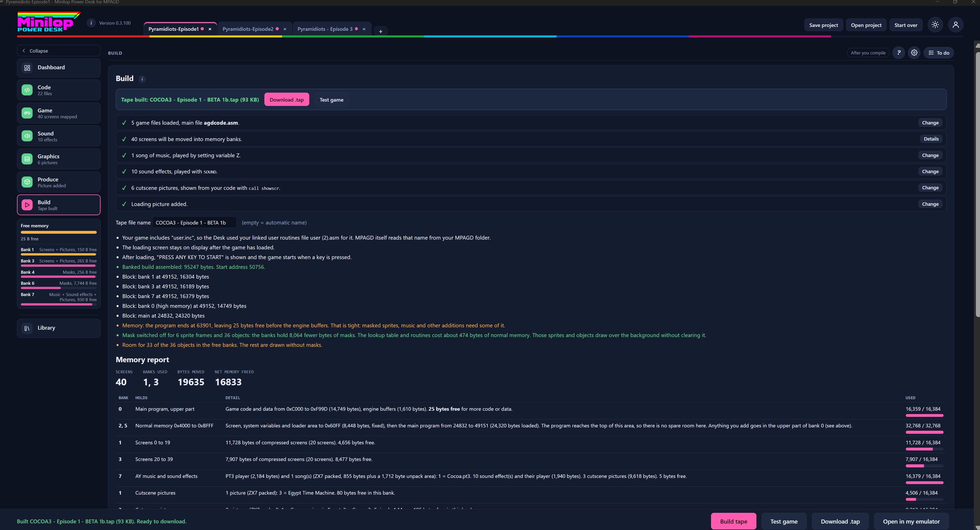Click the version info icon
Screen dimensions: 980x530
pos(91,23)
